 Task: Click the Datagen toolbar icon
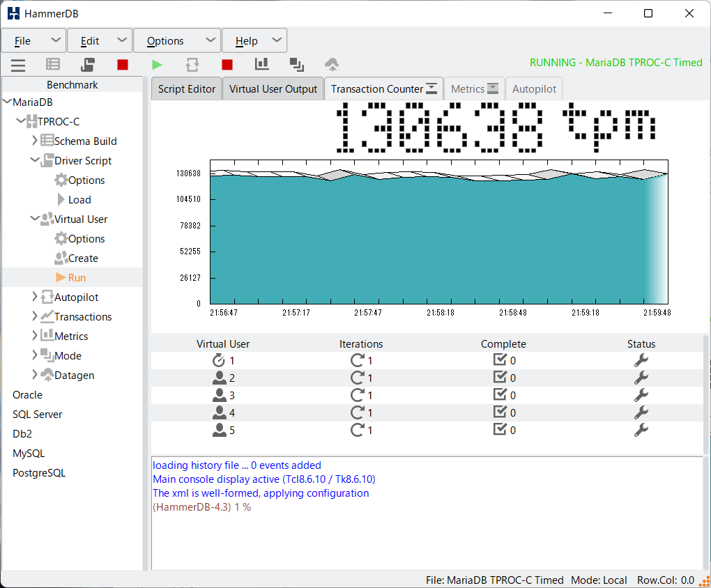coord(332,64)
